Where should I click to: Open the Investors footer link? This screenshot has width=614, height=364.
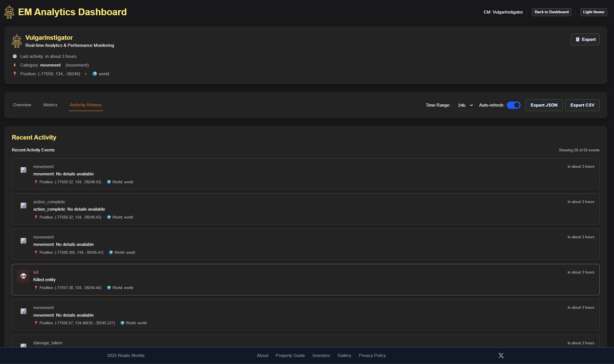pos(321,355)
